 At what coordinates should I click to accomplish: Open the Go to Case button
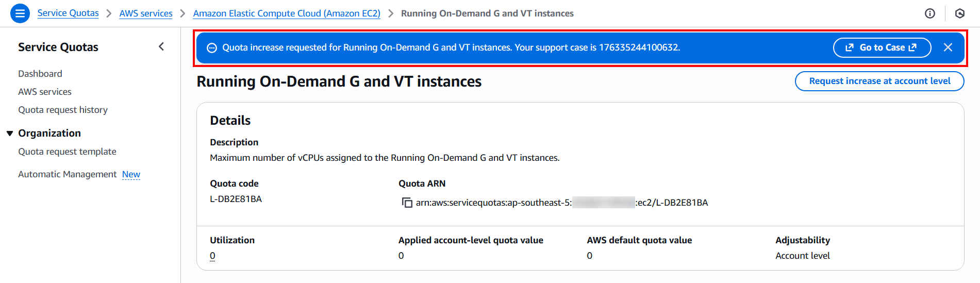pos(882,47)
